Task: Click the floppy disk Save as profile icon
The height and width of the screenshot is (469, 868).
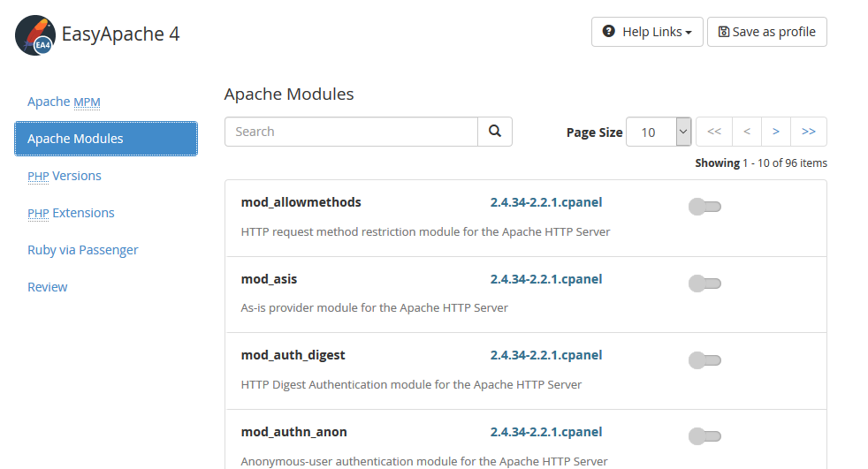Action: 724,32
